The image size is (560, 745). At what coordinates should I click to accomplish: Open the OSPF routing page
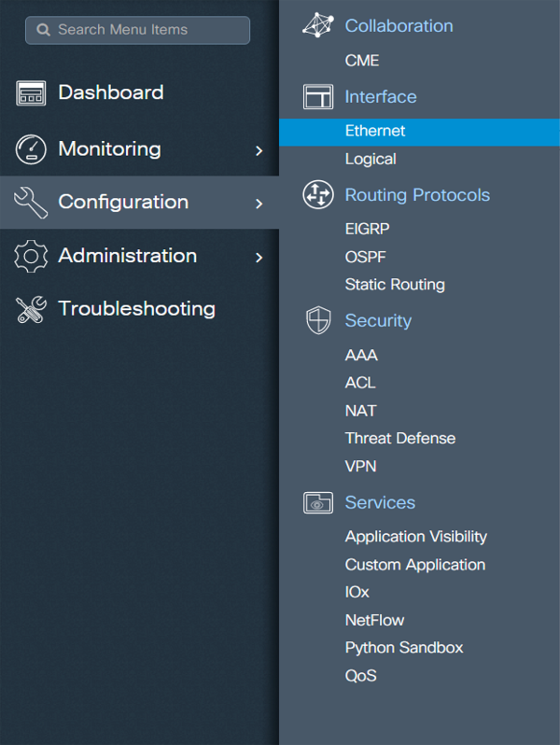click(365, 257)
